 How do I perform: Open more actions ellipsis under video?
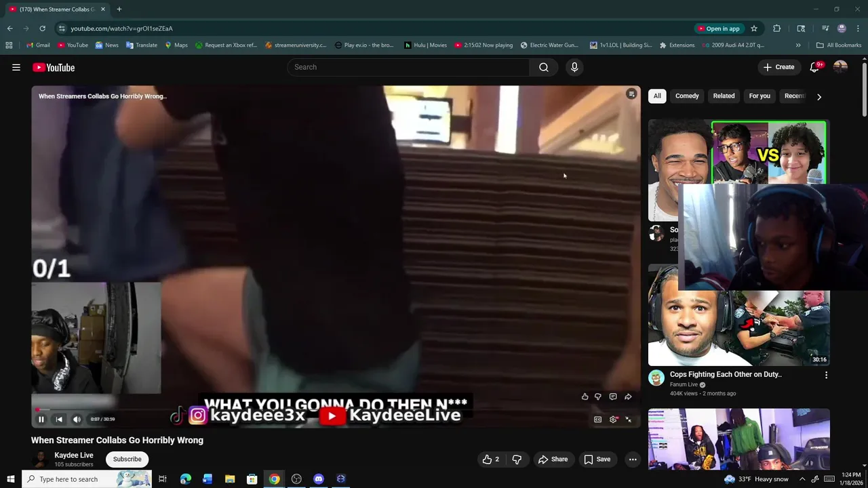633,460
